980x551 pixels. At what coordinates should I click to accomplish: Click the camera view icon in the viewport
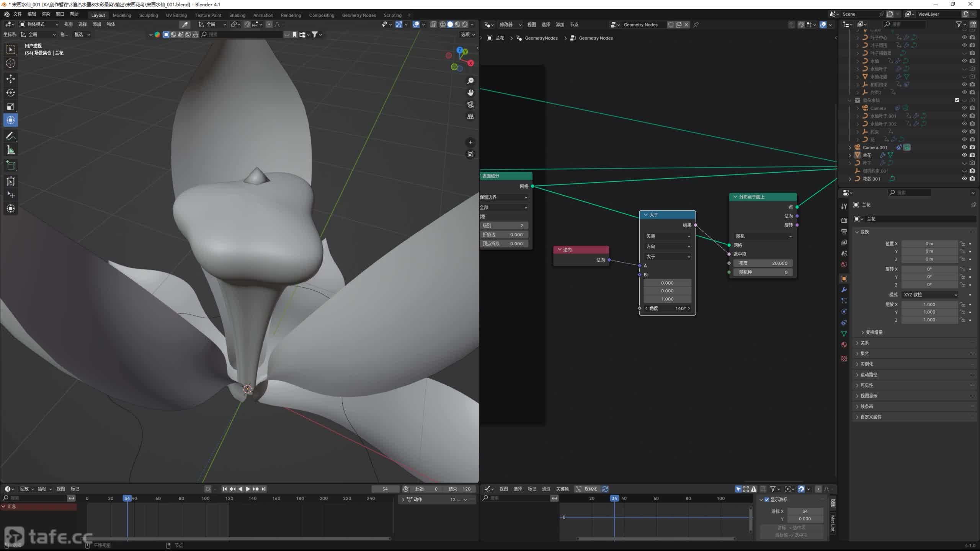[x=470, y=104]
